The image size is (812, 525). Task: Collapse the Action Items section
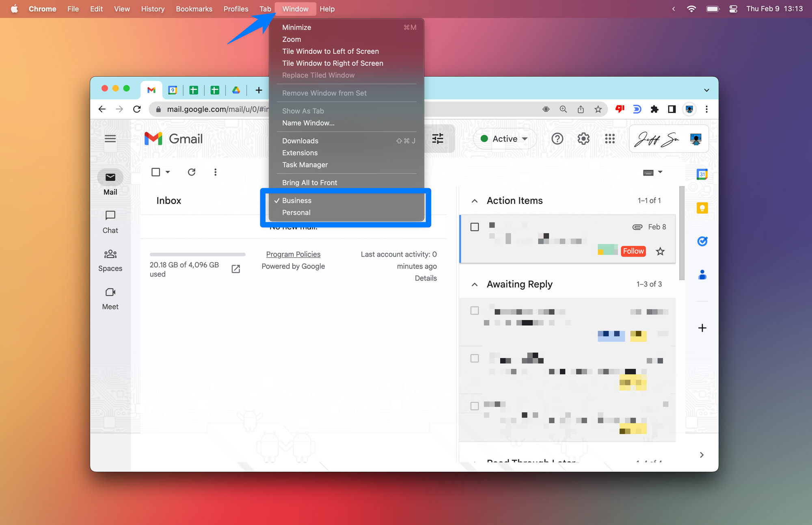tap(475, 201)
